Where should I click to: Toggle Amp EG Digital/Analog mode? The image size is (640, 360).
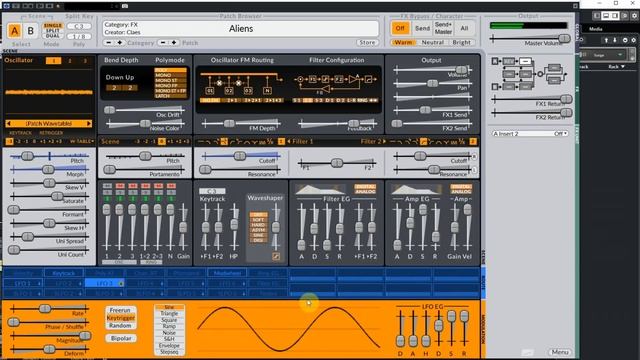click(461, 189)
